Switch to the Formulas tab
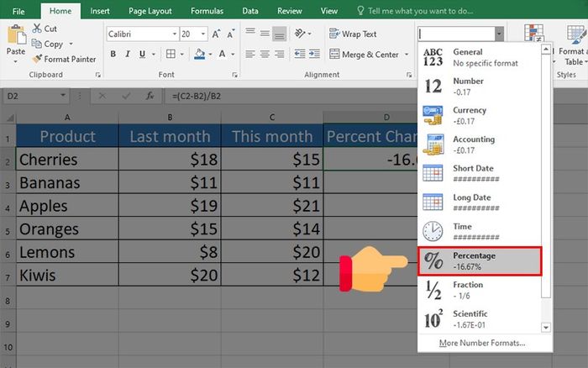Viewport: 588px width, 368px height. (206, 11)
